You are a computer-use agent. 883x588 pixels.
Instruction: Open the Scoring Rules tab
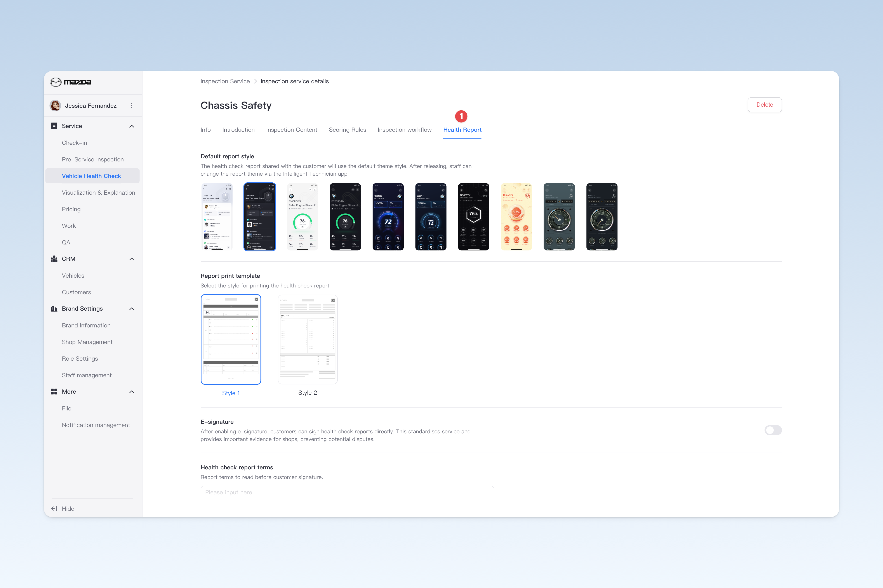348,130
